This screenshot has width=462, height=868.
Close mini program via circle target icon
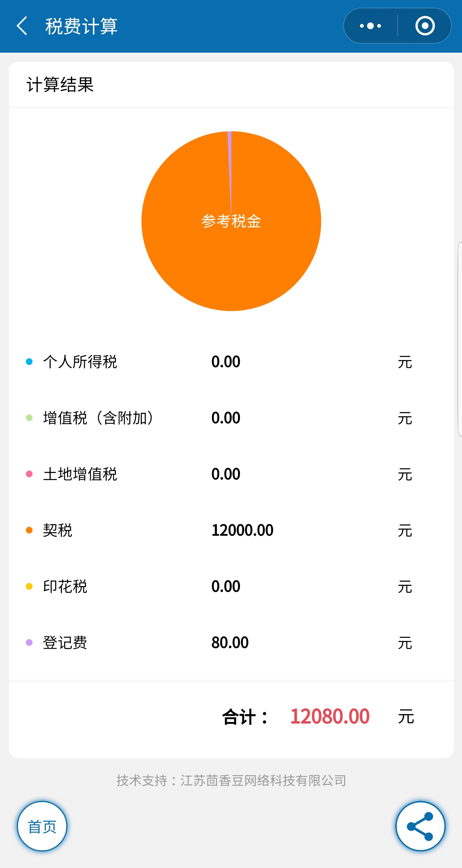(425, 26)
